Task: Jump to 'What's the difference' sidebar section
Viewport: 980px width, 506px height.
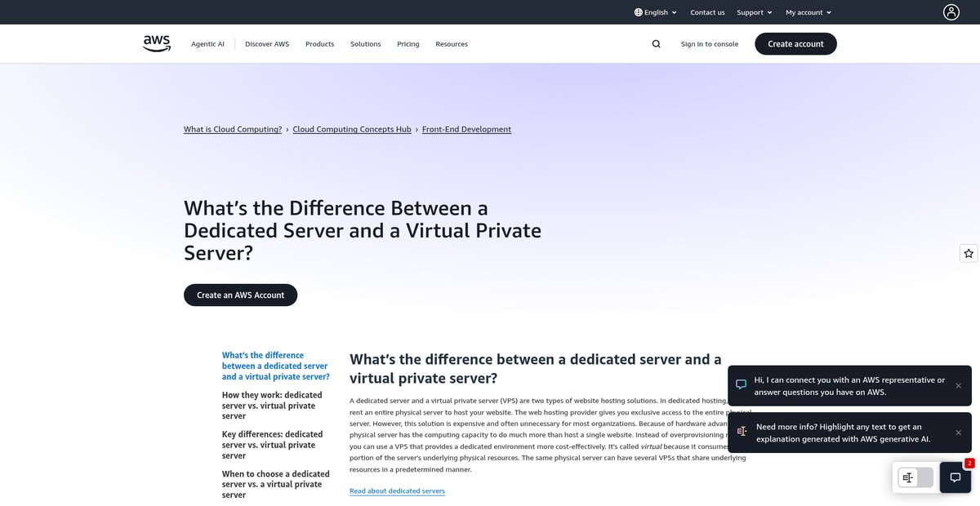Action: click(276, 366)
